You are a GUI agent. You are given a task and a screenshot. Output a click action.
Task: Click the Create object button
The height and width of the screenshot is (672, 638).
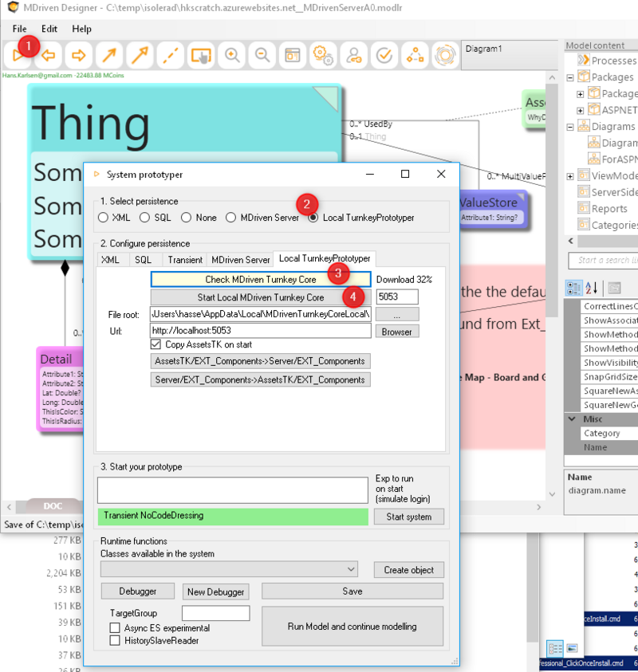coord(408,570)
